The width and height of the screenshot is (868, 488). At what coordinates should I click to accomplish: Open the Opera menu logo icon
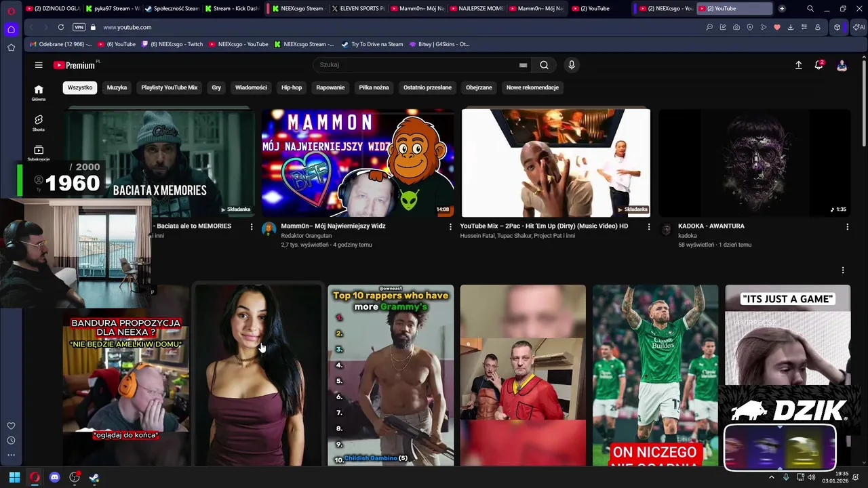(x=11, y=10)
